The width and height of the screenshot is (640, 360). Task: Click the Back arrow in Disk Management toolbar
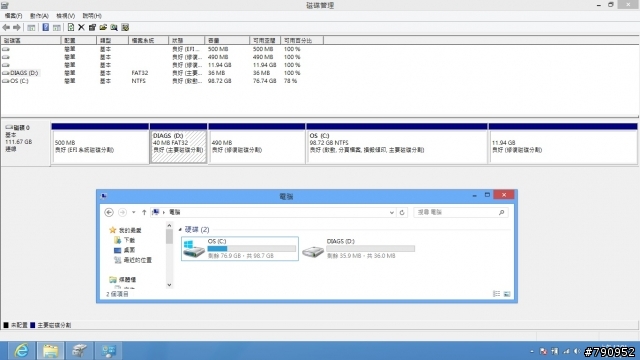[x=6, y=27]
